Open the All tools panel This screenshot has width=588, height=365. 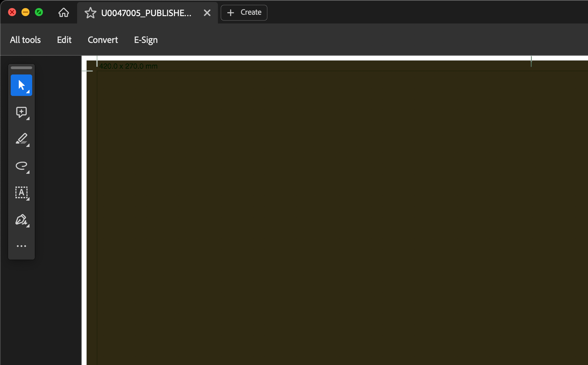tap(25, 40)
